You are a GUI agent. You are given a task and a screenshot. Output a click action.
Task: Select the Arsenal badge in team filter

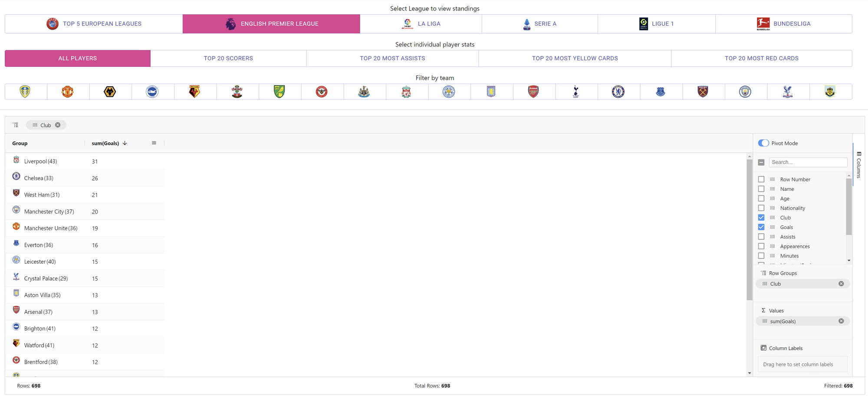point(533,92)
